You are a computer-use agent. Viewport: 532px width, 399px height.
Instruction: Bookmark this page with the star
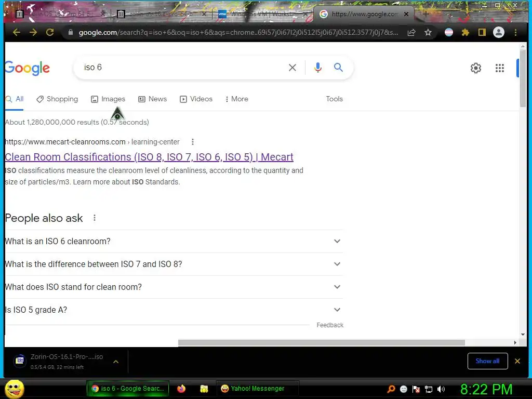pos(428,33)
